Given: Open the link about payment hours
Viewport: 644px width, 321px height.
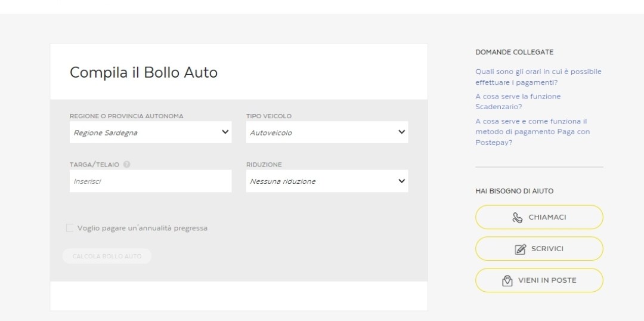Looking at the screenshot, I should [x=538, y=77].
